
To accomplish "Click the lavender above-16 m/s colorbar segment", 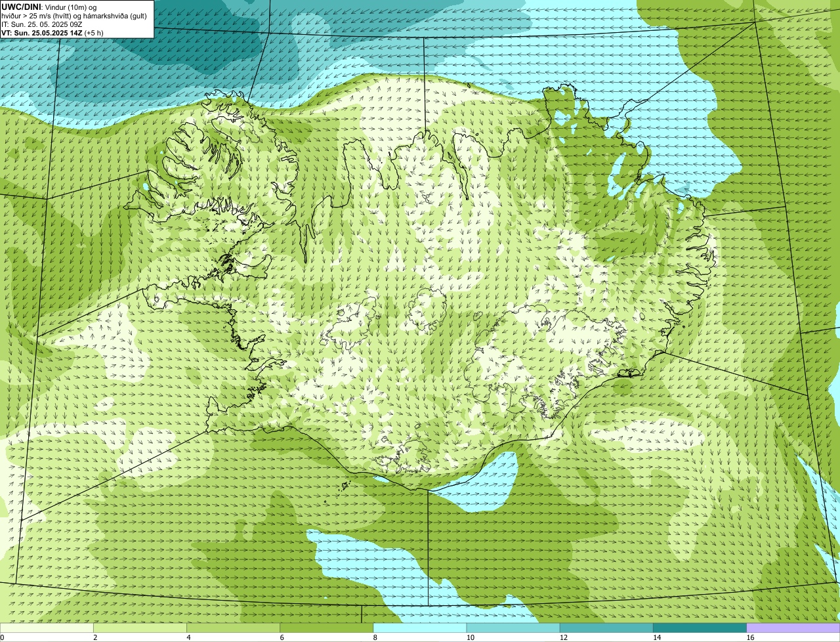I will (x=793, y=628).
